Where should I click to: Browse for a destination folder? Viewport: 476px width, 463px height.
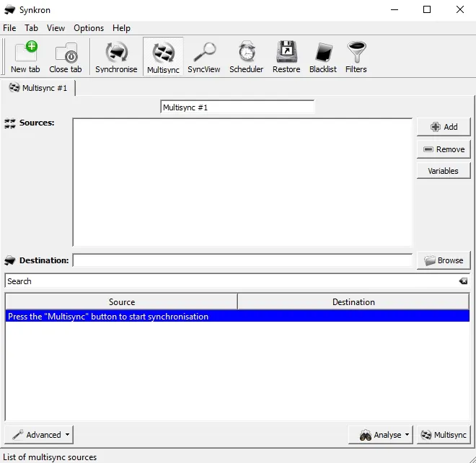pyautogui.click(x=444, y=260)
